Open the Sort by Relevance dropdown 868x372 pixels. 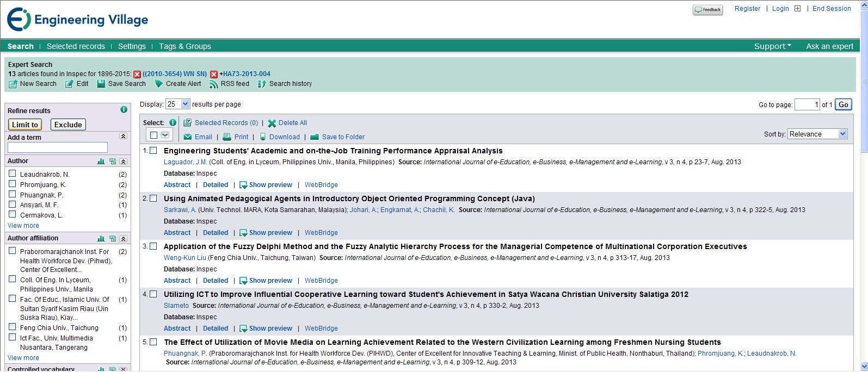pos(817,134)
